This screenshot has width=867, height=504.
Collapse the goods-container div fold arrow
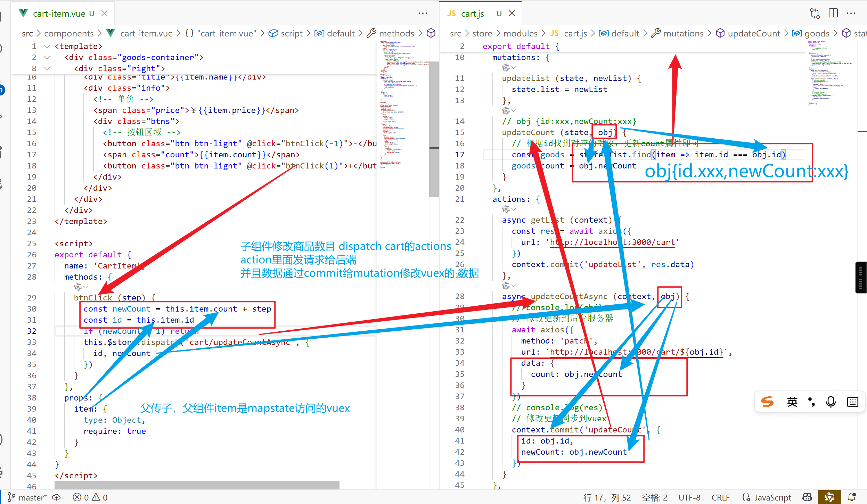click(x=47, y=57)
